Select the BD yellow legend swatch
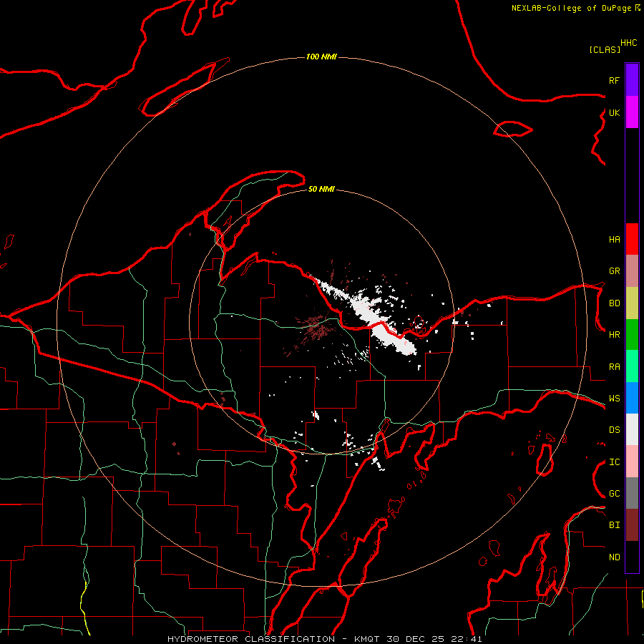Screen dimensions: 644x644 click(x=632, y=303)
